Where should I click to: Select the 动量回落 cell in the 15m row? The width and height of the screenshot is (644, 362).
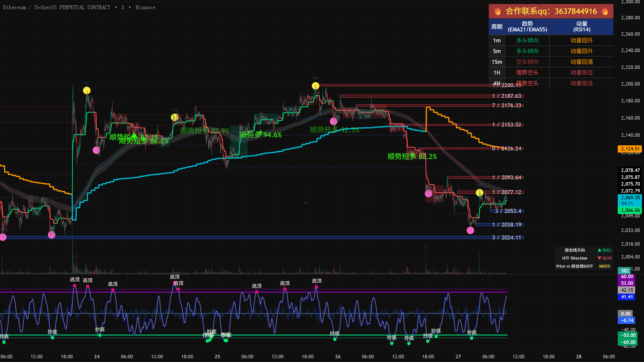pyautogui.click(x=582, y=62)
